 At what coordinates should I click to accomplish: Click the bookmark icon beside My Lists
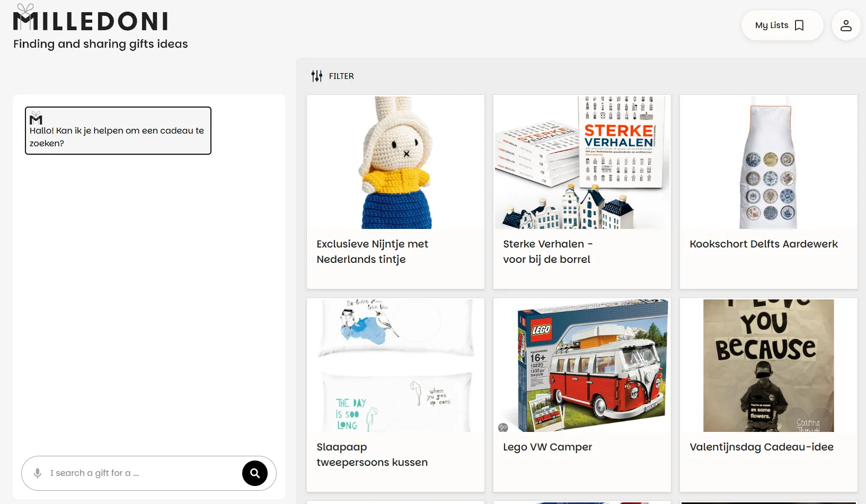click(799, 25)
